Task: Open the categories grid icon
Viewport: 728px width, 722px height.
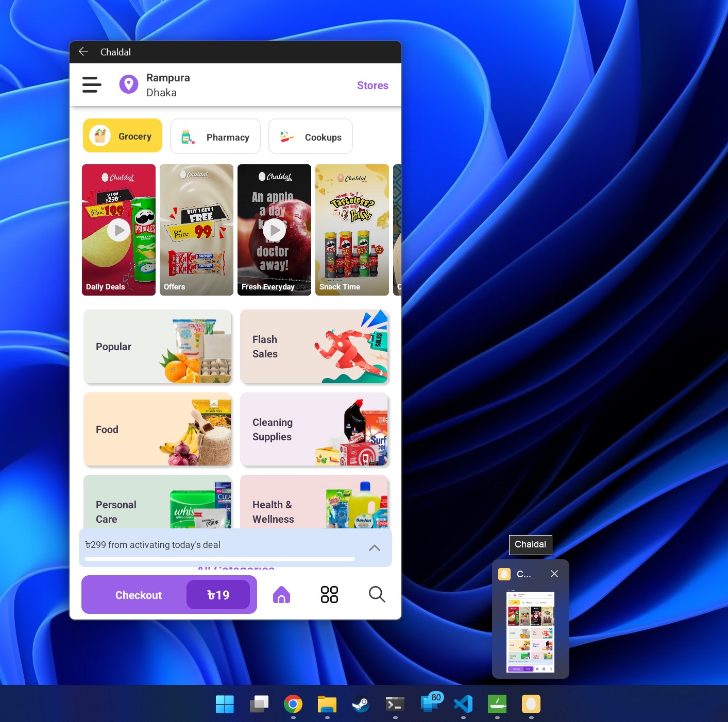Action: (329, 594)
